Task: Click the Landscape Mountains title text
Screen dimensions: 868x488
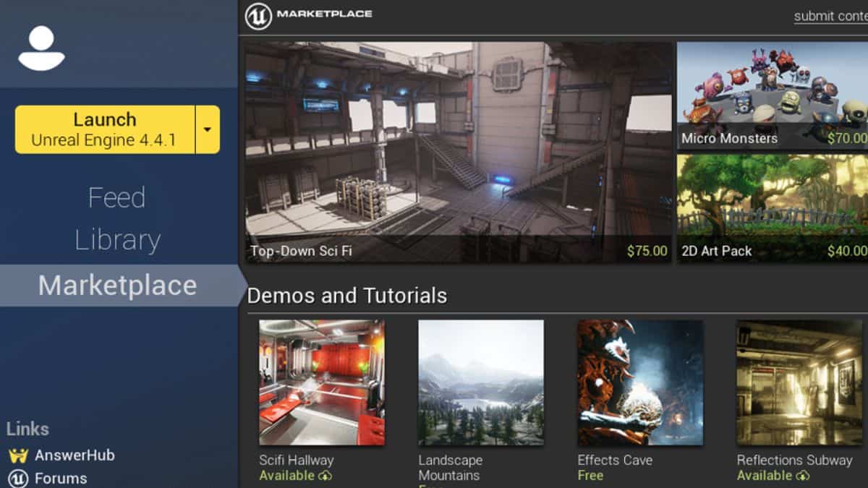Action: click(x=450, y=468)
